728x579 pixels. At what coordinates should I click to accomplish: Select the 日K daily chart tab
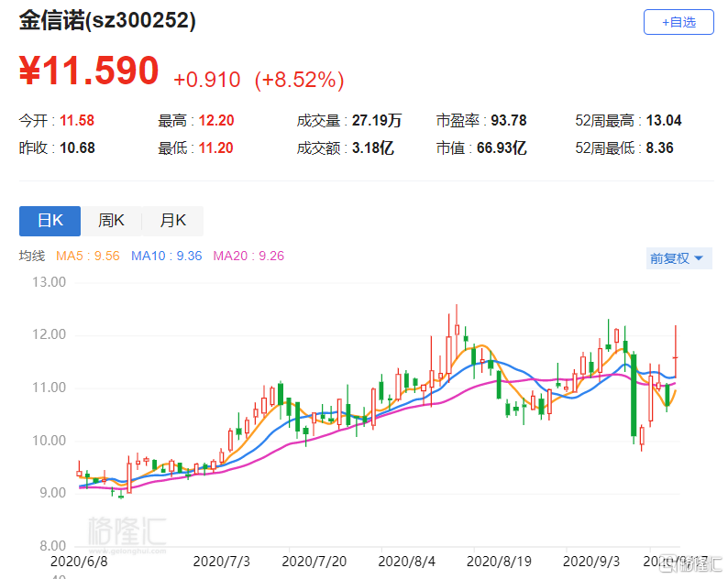(50, 221)
